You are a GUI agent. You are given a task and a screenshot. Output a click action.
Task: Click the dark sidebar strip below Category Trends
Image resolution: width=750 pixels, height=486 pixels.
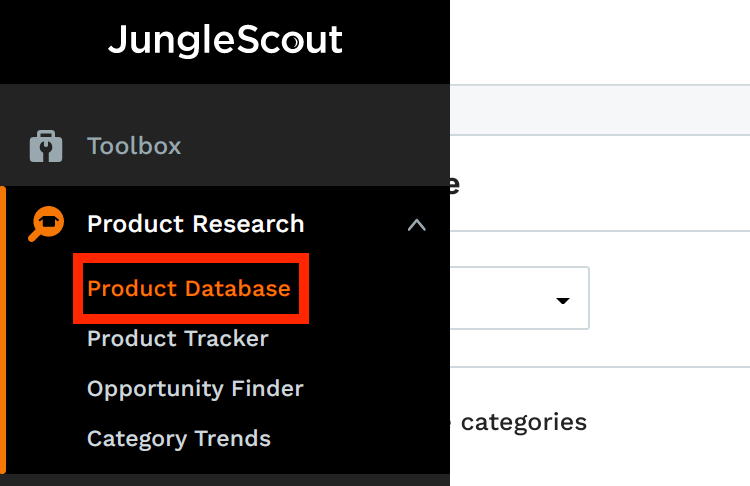(x=225, y=480)
